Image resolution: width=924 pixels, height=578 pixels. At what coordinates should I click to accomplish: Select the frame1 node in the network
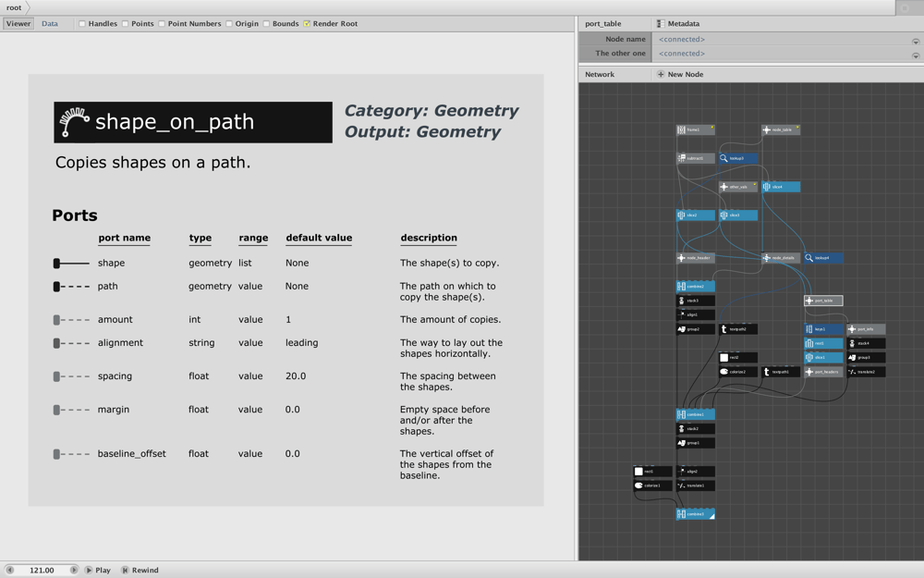pyautogui.click(x=696, y=129)
